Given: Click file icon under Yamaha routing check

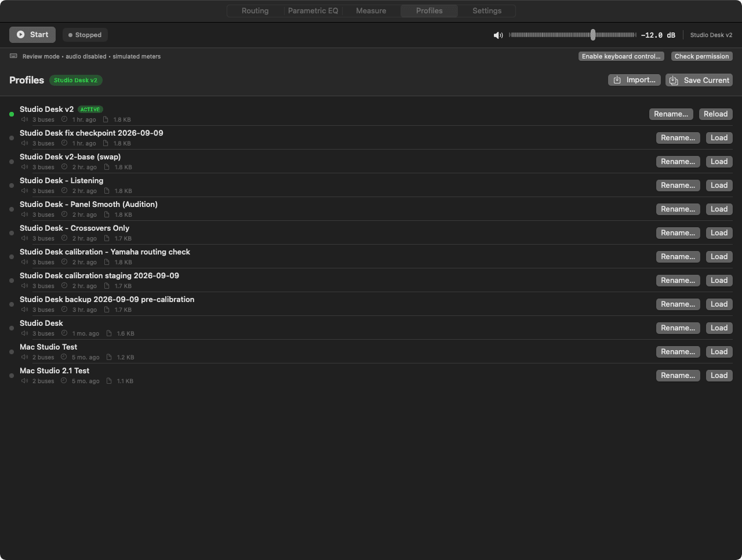Looking at the screenshot, I should [107, 262].
